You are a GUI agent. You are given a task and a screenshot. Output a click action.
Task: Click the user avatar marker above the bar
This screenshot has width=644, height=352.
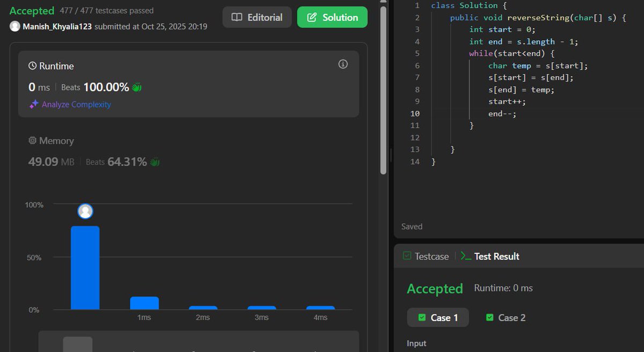[x=85, y=211]
